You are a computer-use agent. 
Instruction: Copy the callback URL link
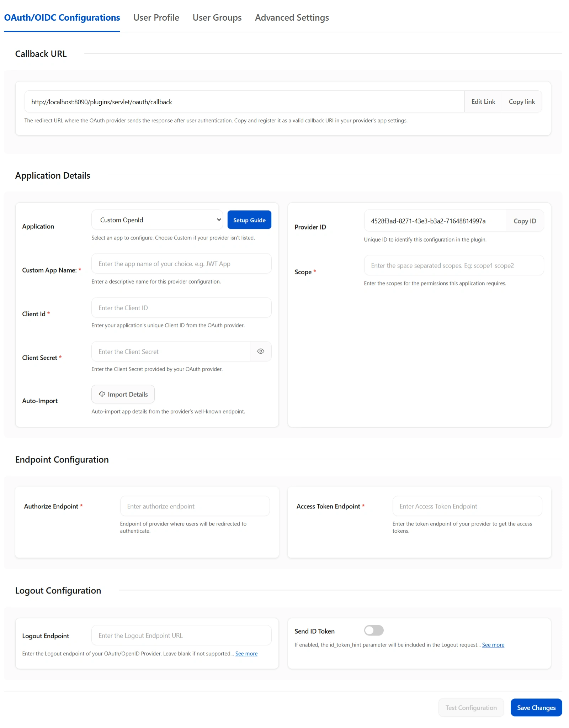pos(522,101)
